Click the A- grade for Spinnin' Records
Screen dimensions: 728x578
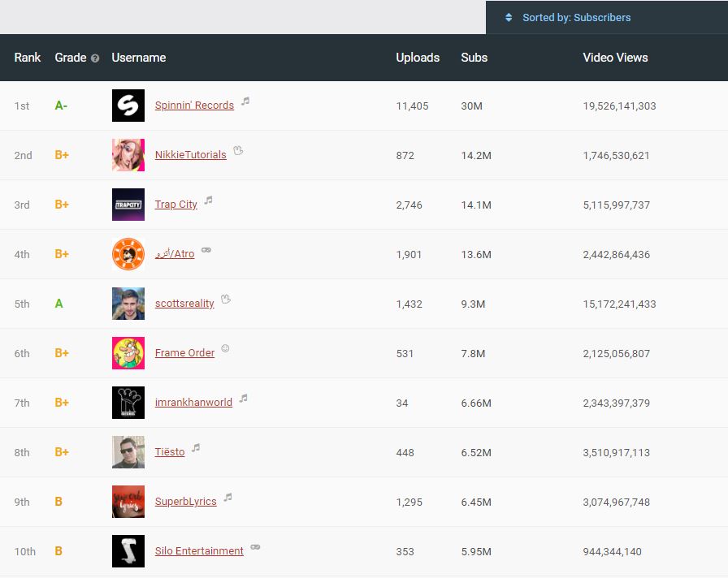point(61,106)
